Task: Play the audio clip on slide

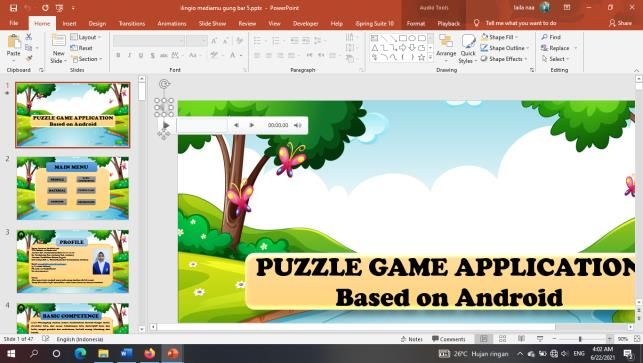Action: coord(166,125)
